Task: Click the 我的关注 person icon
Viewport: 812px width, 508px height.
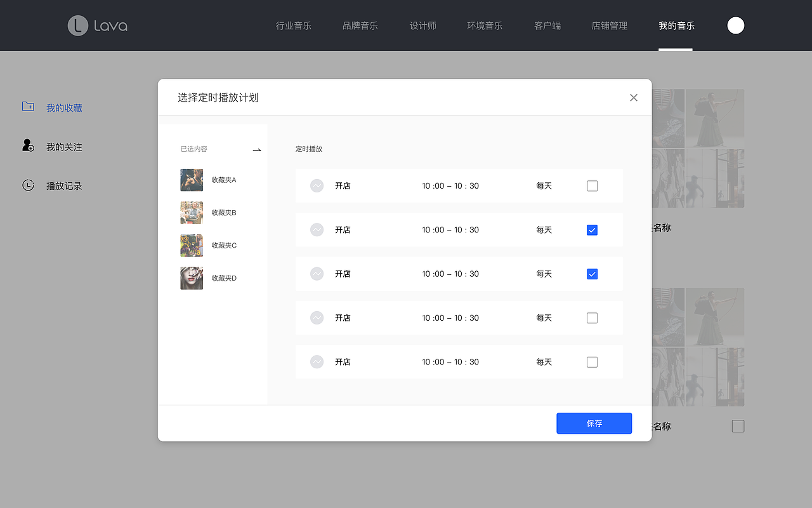Action: (28, 146)
